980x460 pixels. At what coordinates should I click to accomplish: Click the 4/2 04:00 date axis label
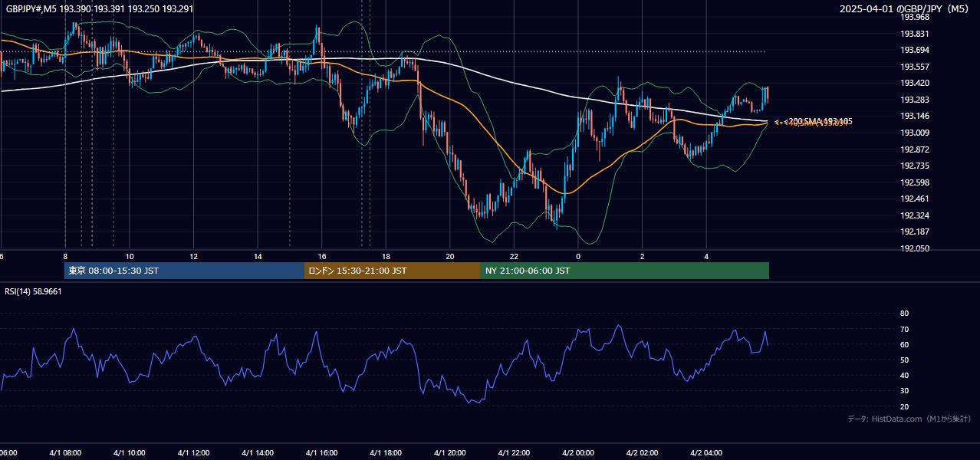[706, 453]
